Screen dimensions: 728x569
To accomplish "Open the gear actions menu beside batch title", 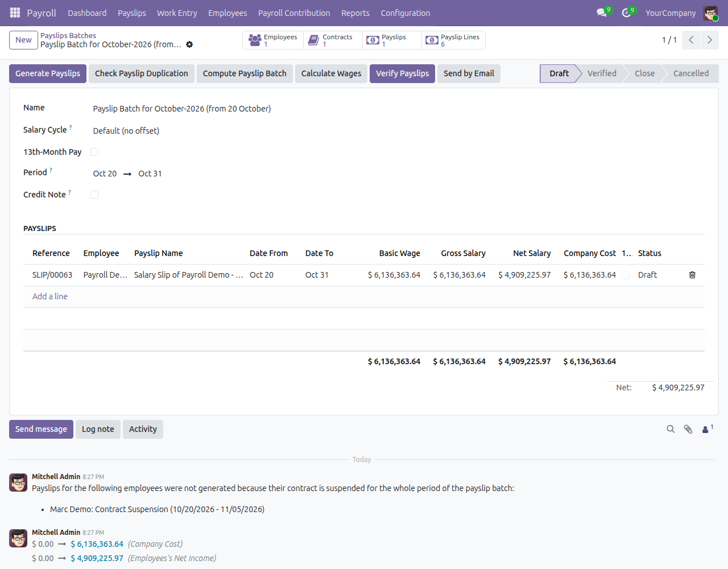I will (x=189, y=44).
